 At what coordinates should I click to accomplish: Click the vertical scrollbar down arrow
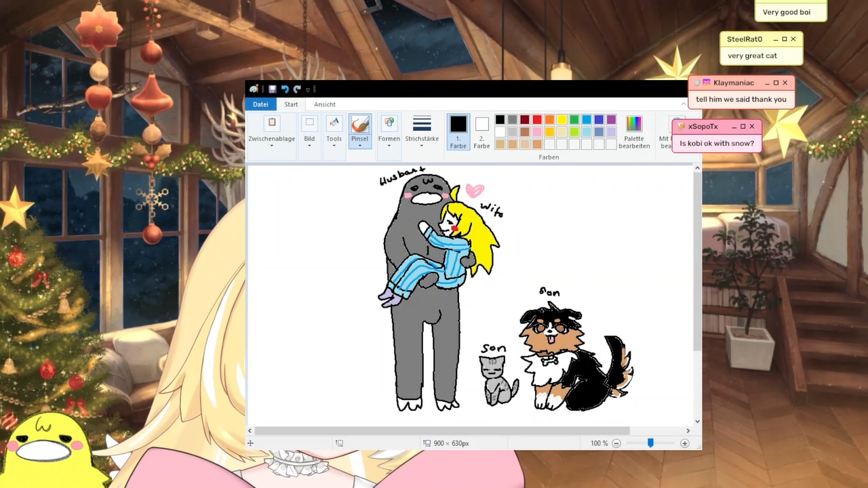coord(697,421)
